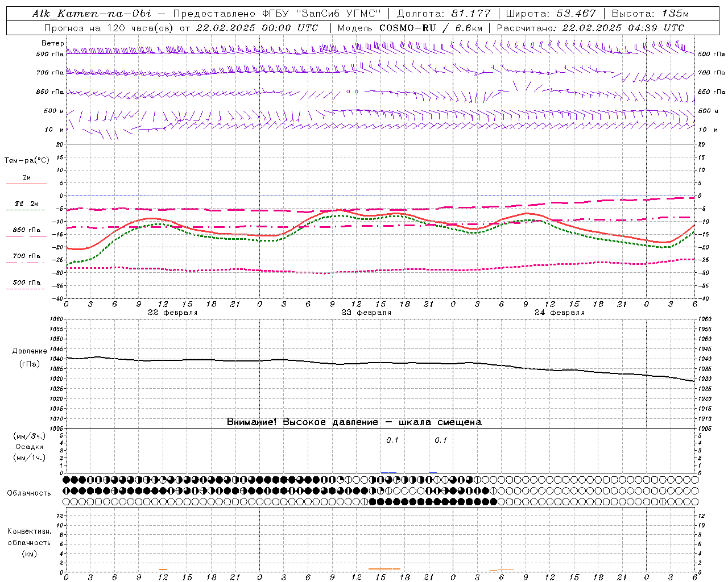The image size is (728, 582).
Task: Click the 23 февраля date label
Action: [x=366, y=313]
